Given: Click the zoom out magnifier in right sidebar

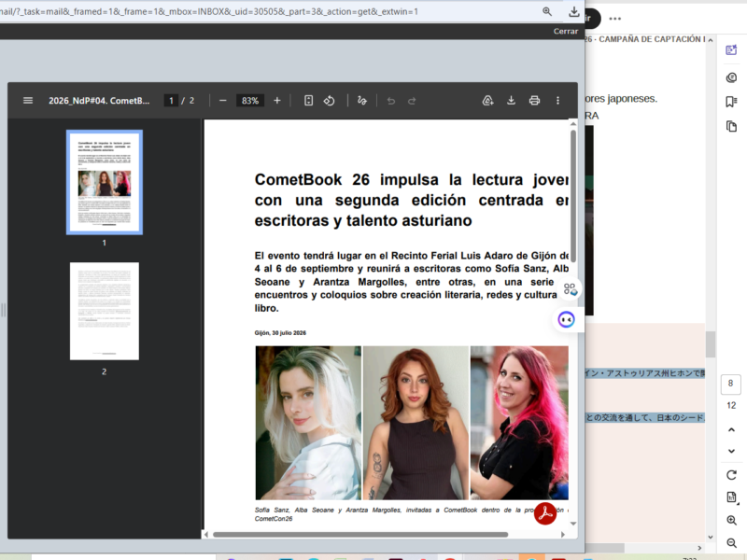Looking at the screenshot, I should click(731, 542).
